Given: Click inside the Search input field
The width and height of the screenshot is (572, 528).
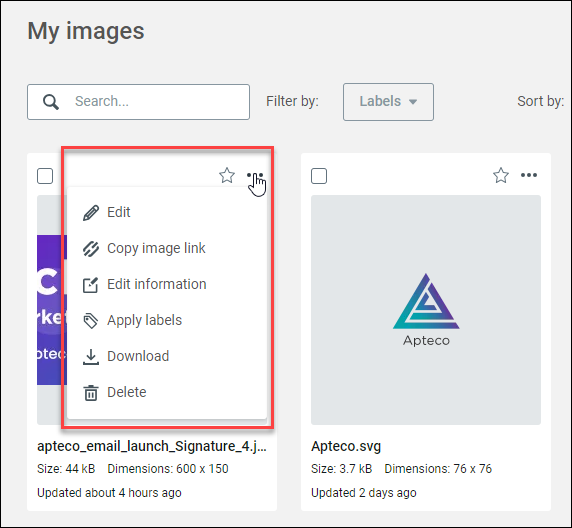Looking at the screenshot, I should coord(138,102).
